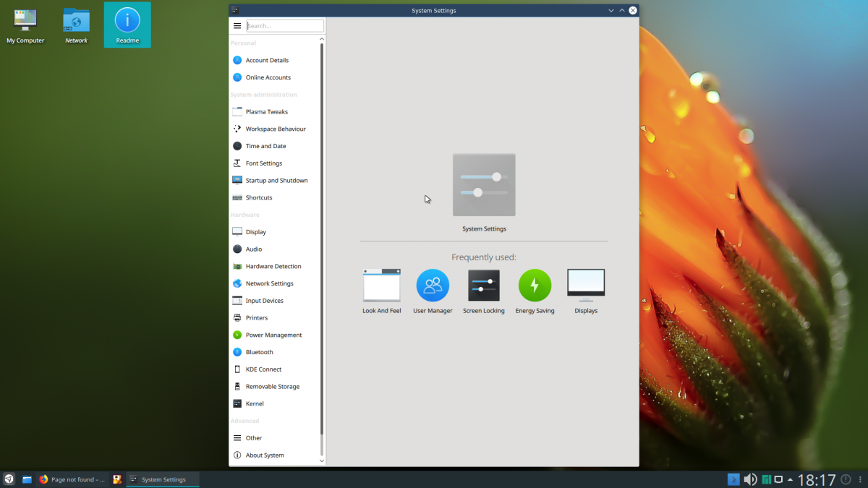The image size is (868, 488).
Task: Open Energy Saving from Frequently used
Action: point(535,286)
